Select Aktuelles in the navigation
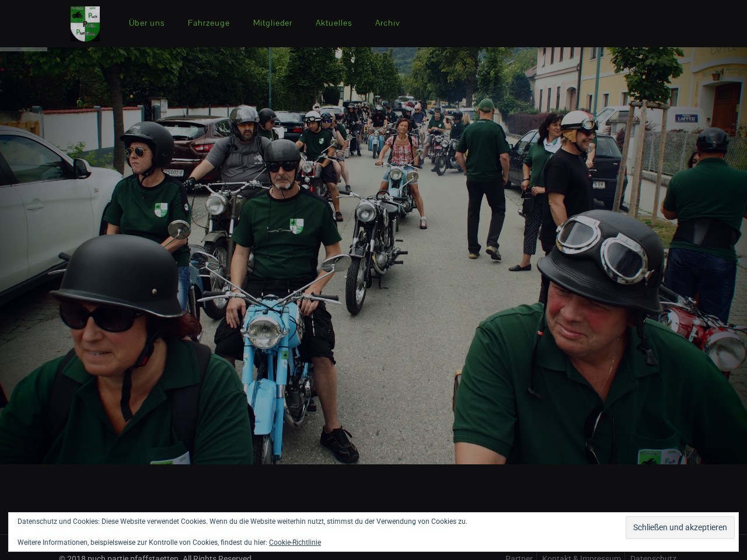The width and height of the screenshot is (747, 560). [333, 23]
